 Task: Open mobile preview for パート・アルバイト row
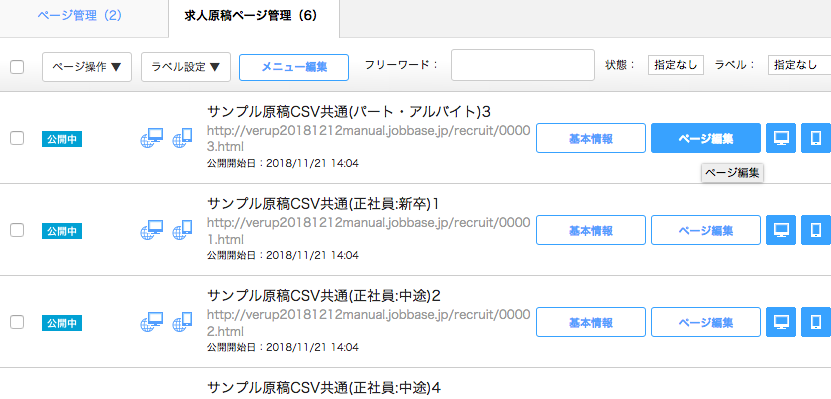pyautogui.click(x=816, y=138)
